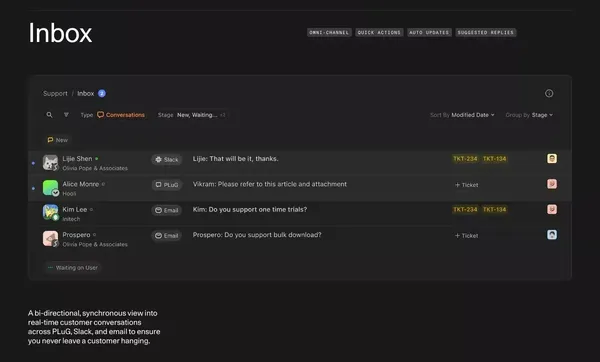Click Alice Monre's green avatar

click(x=51, y=188)
